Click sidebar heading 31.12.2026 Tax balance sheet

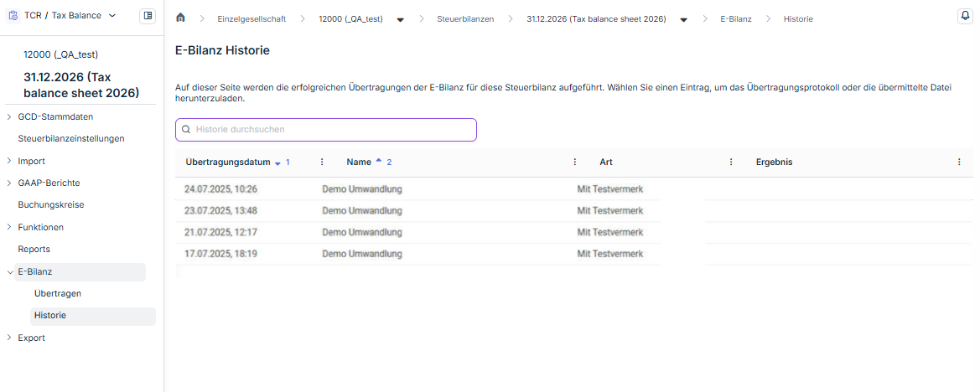click(x=81, y=85)
